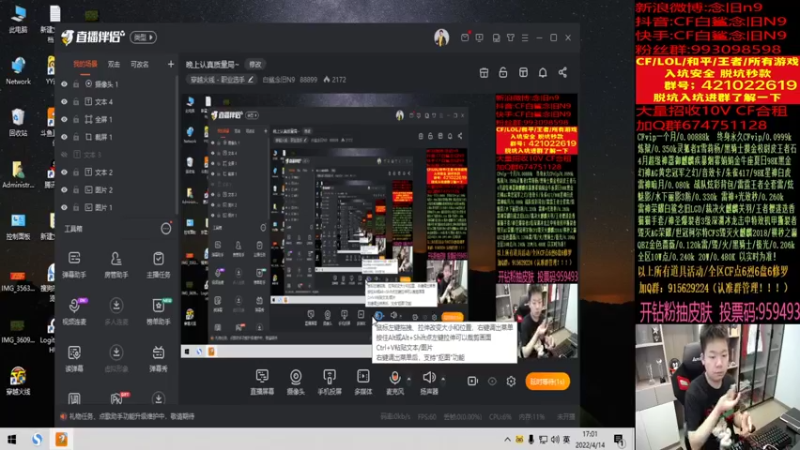Toggle lock on 图片 1 source
The image size is (800, 450).
click(x=76, y=208)
